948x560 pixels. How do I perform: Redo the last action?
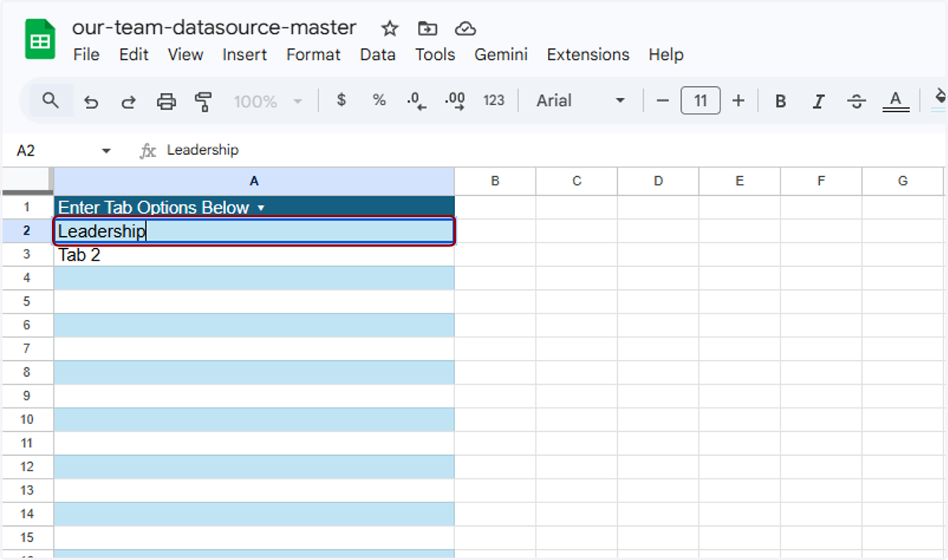(128, 101)
